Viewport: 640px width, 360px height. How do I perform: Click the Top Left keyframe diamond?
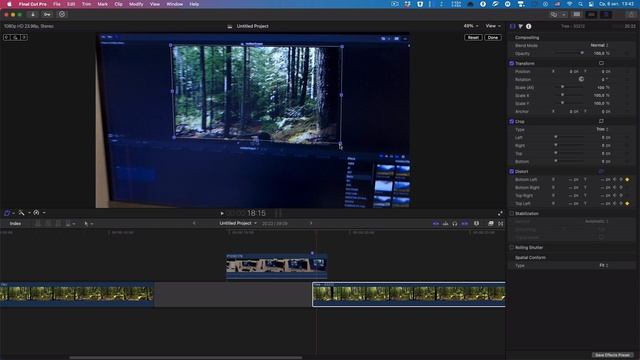[627, 203]
